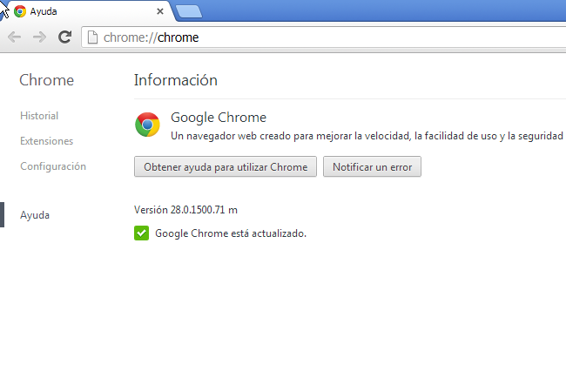The height and width of the screenshot is (392, 566).
Task: Click the Chrome title in the sidebar
Action: pyautogui.click(x=46, y=80)
